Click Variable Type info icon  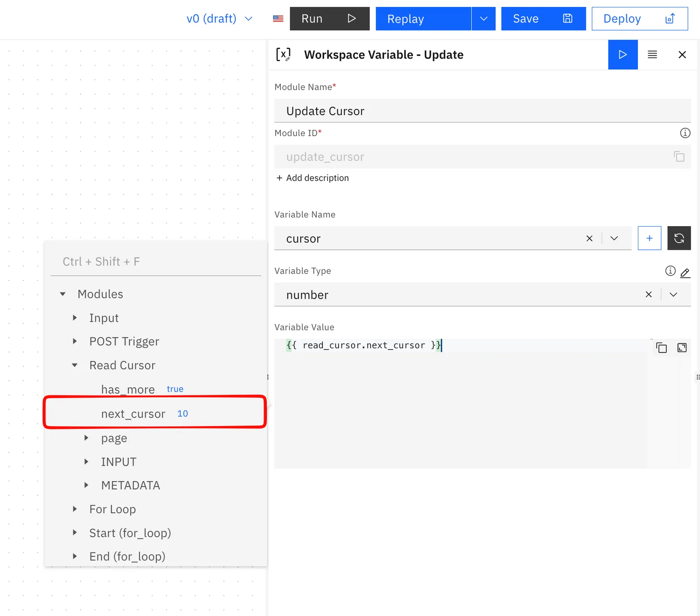tap(670, 271)
